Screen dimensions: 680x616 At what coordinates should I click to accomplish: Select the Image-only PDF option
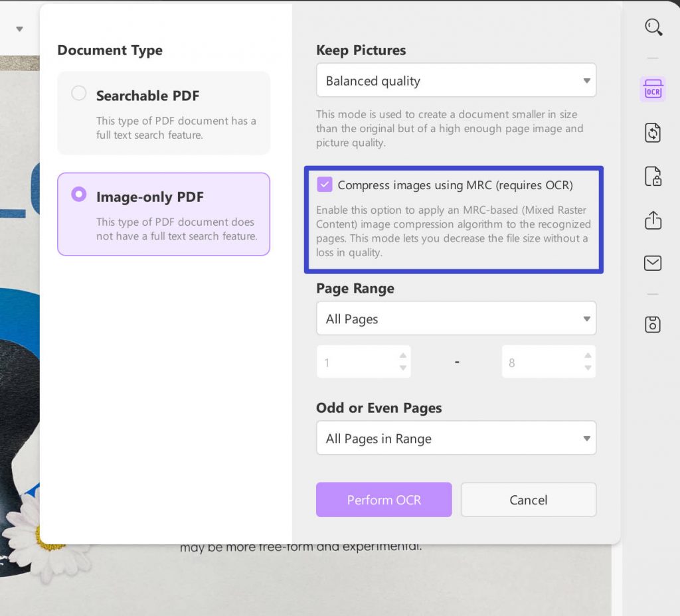[x=79, y=194]
